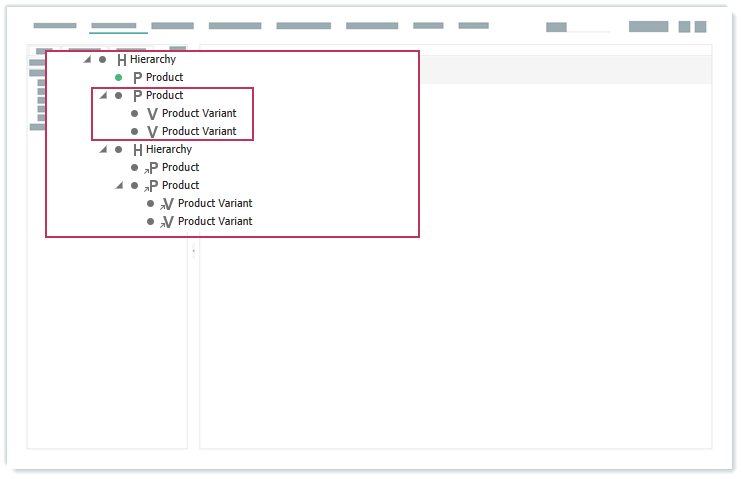Click the linked P icon of the childless linked Product
Image resolution: width=742 pixels, height=479 pixels.
(x=152, y=168)
